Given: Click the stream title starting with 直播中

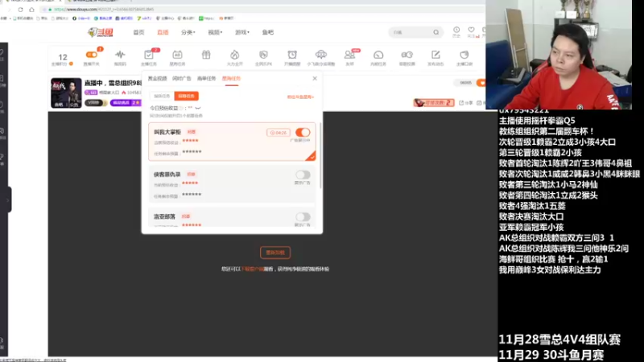Looking at the screenshot, I should [114, 84].
